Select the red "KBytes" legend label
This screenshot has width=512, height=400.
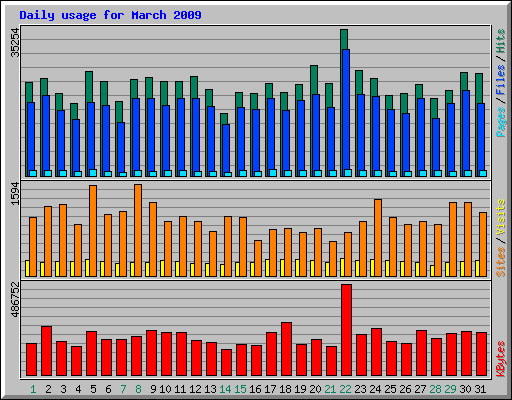[x=500, y=359]
